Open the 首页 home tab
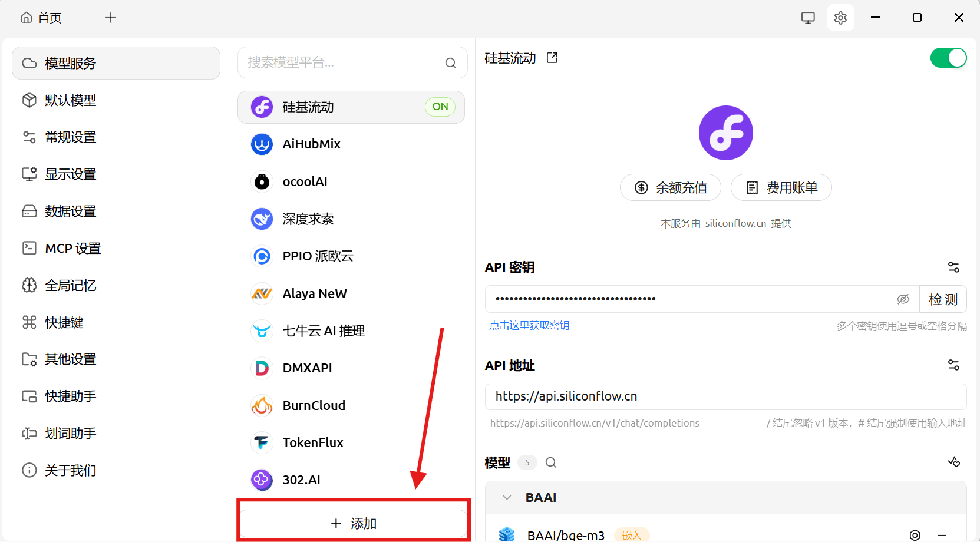This screenshot has height=542, width=980. coord(41,18)
